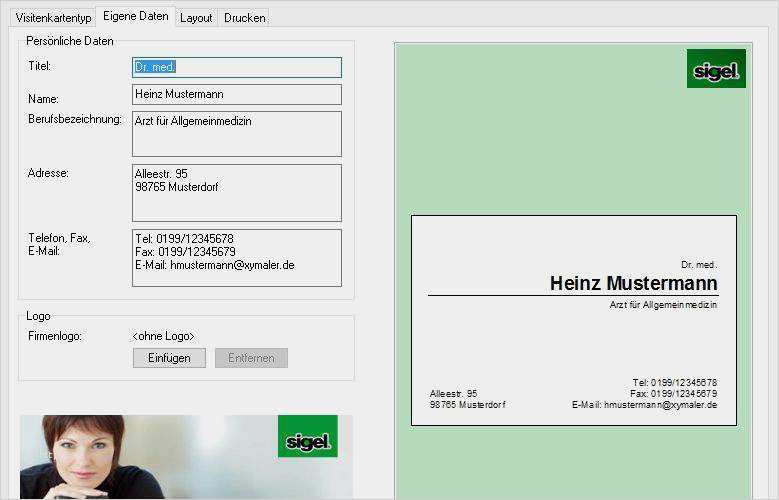Click the sigel logo in bottom banner
Image resolution: width=779 pixels, height=500 pixels.
308,436
